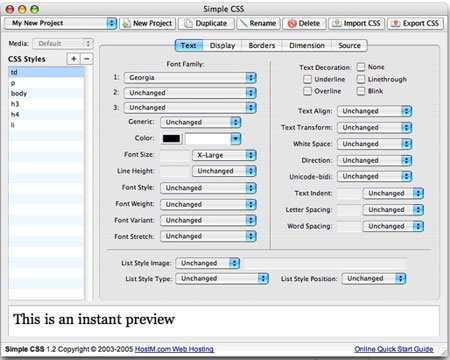Open the Color name combo box
This screenshot has width=450, height=360.
[x=213, y=139]
